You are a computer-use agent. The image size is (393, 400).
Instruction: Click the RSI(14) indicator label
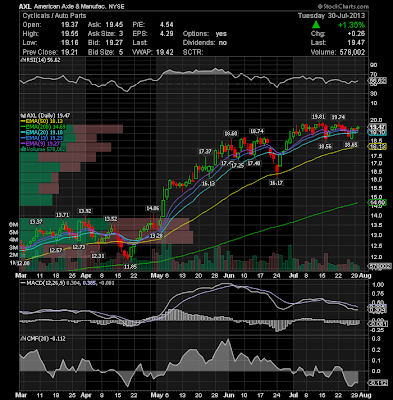[41, 60]
